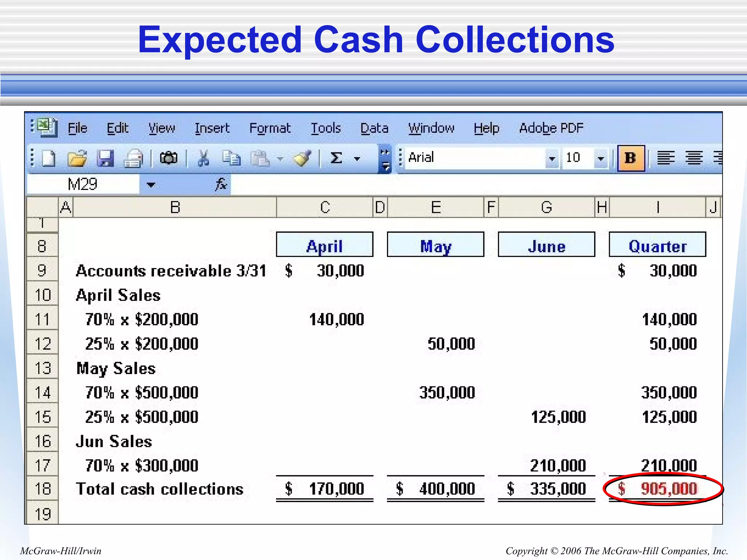Viewport: 747px width, 560px height.
Task: Open the Paste options dropdown arrow
Action: pyautogui.click(x=280, y=159)
